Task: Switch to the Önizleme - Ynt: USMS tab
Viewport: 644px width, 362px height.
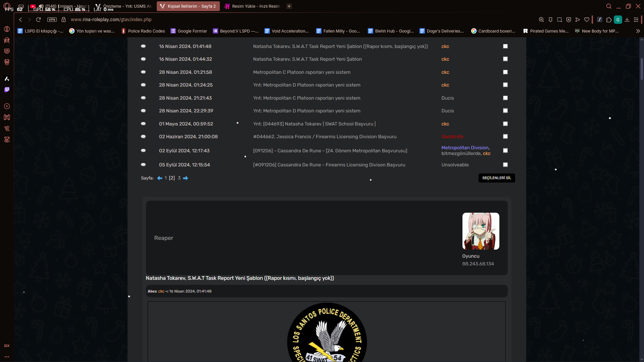Action: (x=123, y=6)
